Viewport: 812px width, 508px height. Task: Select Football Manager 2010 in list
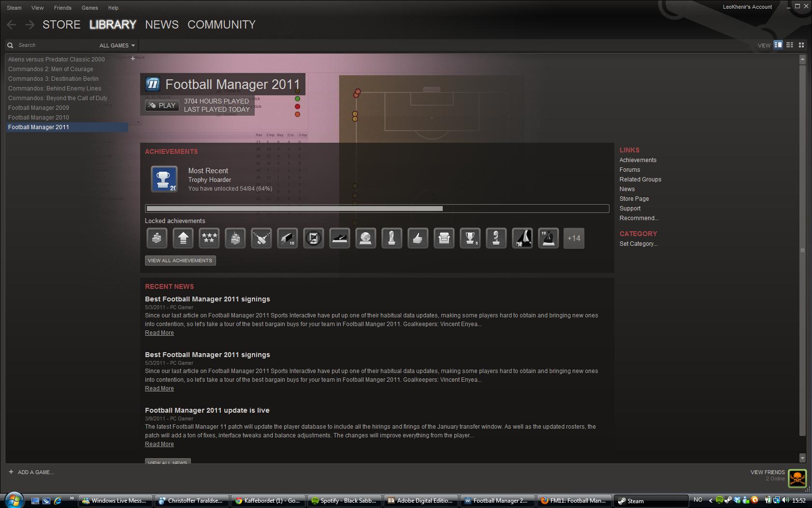[38, 118]
